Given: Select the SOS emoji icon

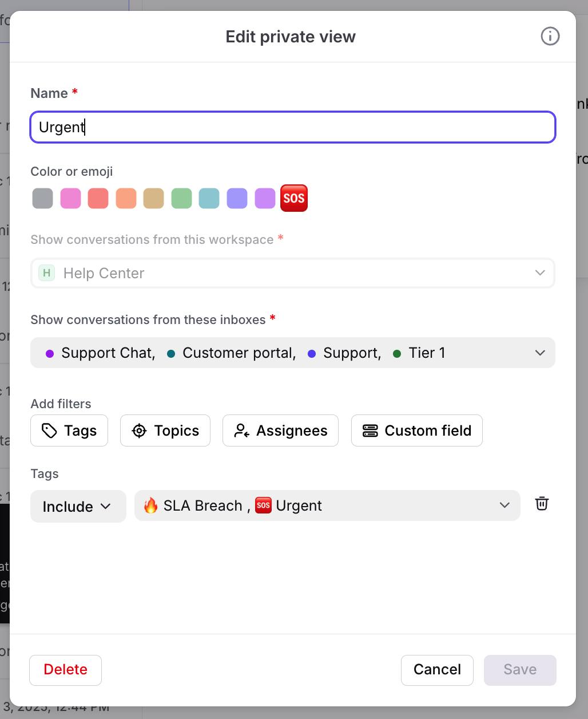Looking at the screenshot, I should pyautogui.click(x=294, y=198).
